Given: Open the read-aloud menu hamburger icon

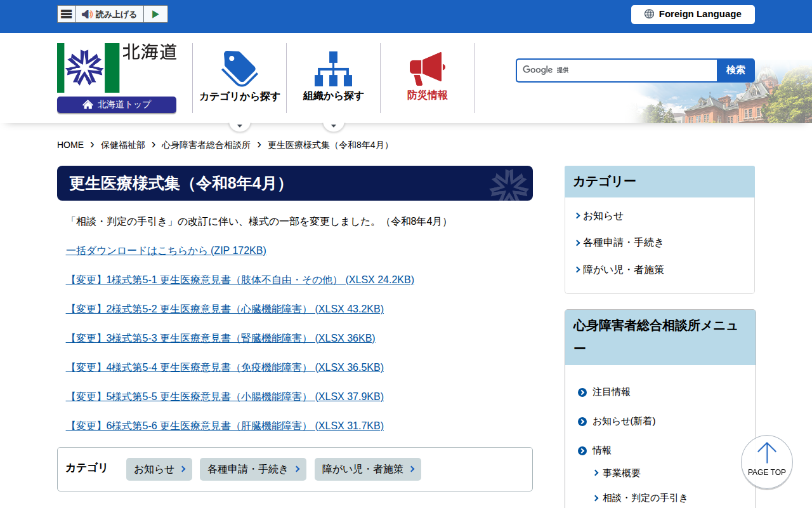Looking at the screenshot, I should coord(67,14).
